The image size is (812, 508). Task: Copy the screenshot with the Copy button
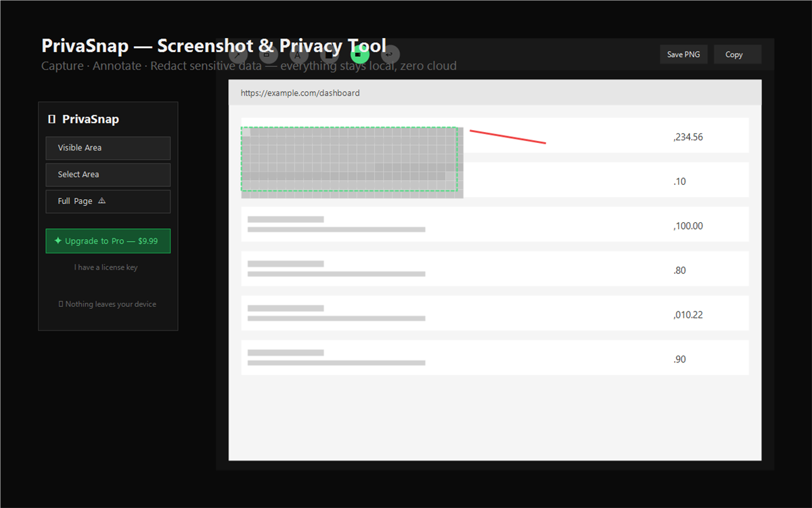pyautogui.click(x=738, y=54)
